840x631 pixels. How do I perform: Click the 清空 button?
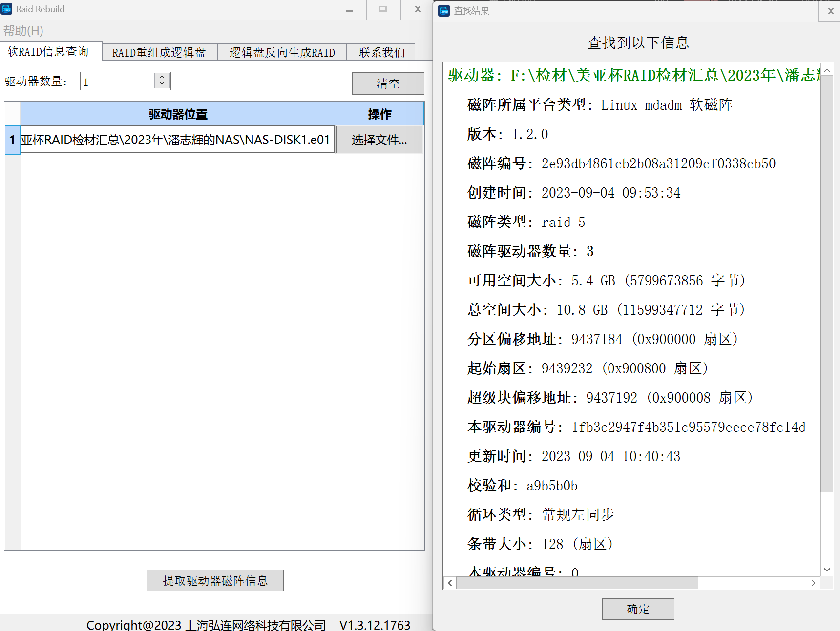click(388, 83)
